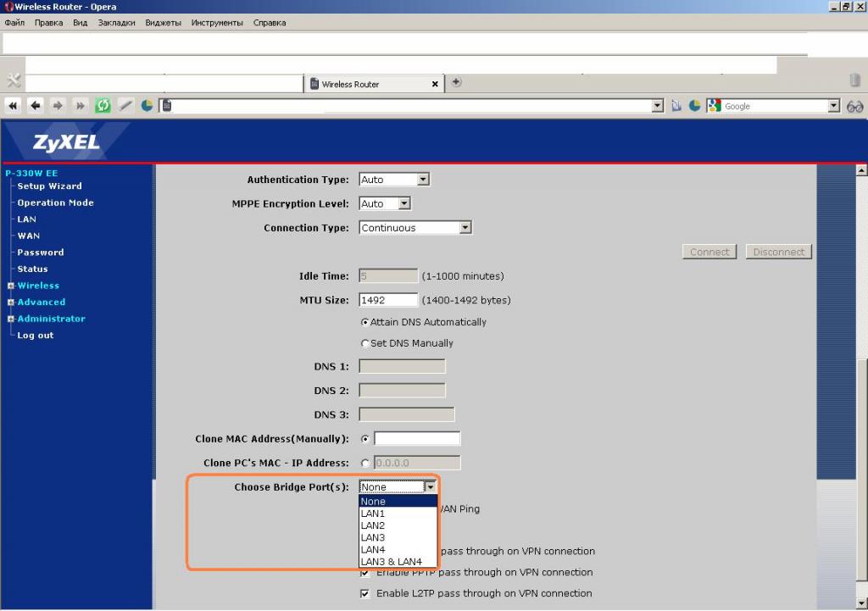The height and width of the screenshot is (611, 868).
Task: Select Set DNS Manually option
Action: click(365, 344)
